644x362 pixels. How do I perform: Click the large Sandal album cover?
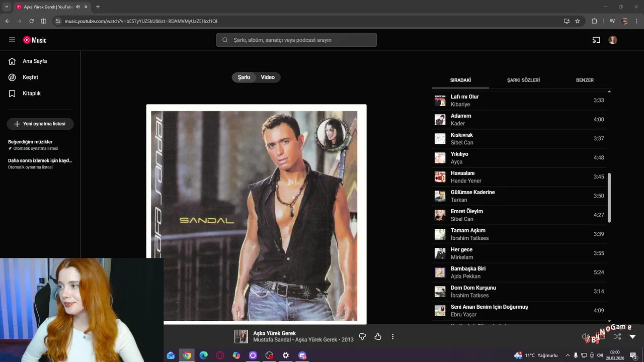[x=257, y=215]
